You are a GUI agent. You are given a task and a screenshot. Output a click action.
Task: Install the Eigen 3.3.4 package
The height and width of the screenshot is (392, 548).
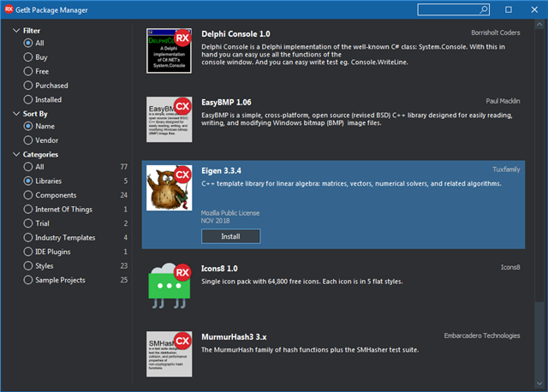click(x=230, y=236)
